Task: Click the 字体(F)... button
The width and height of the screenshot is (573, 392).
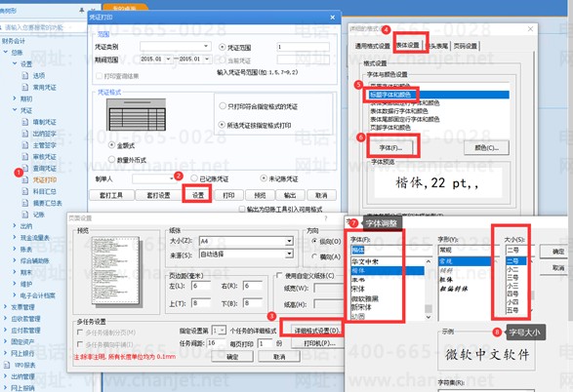Action: tap(390, 148)
